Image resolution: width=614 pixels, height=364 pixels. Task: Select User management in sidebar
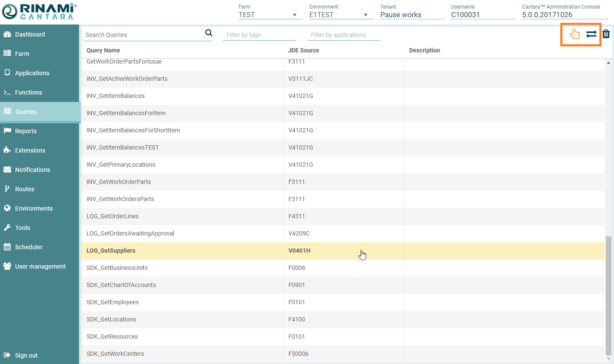click(x=40, y=266)
